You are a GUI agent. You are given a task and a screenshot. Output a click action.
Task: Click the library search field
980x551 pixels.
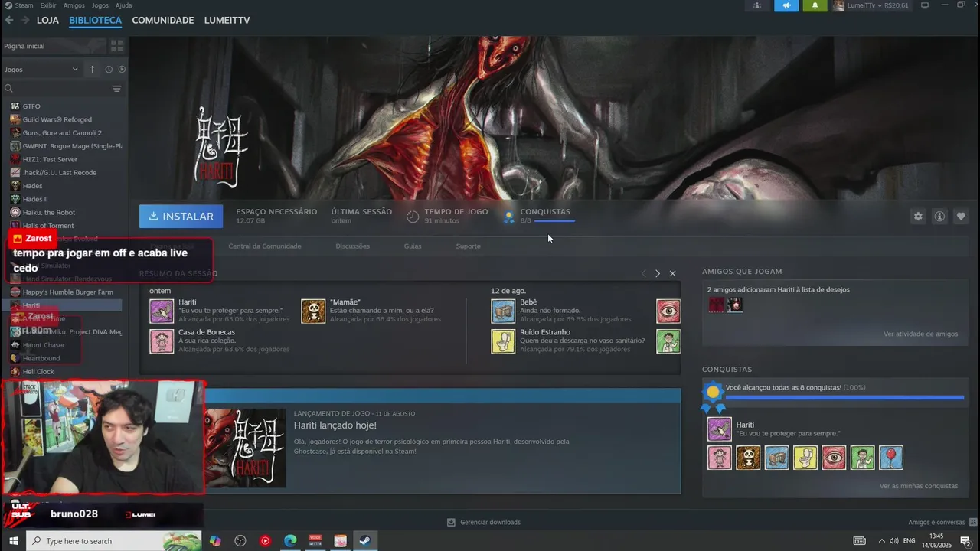click(x=57, y=89)
